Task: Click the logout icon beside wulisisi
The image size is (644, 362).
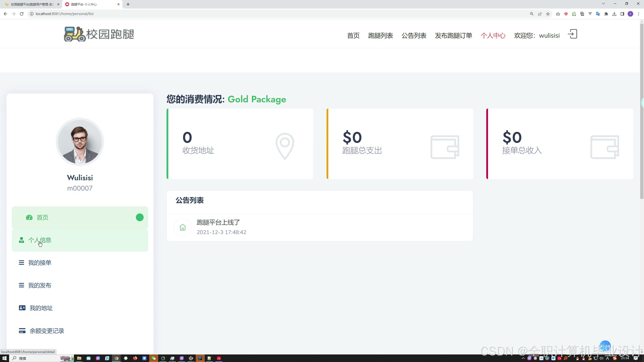Action: (x=572, y=34)
